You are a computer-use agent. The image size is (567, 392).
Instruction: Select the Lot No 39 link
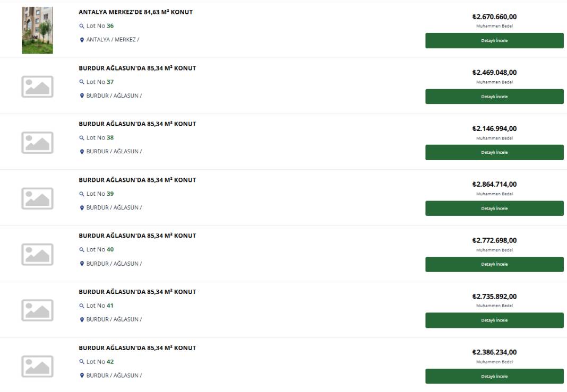click(x=100, y=194)
